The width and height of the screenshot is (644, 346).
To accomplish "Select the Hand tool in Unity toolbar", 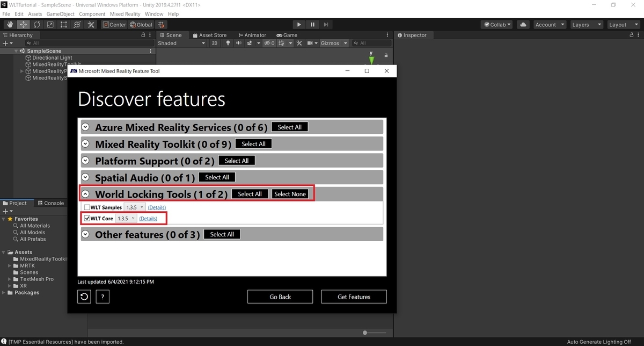I will pos(10,25).
